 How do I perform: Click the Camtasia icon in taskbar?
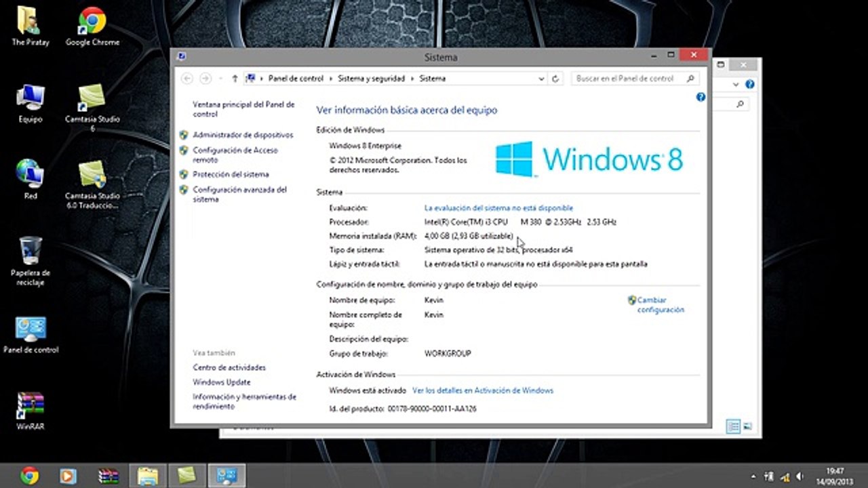pyautogui.click(x=186, y=476)
